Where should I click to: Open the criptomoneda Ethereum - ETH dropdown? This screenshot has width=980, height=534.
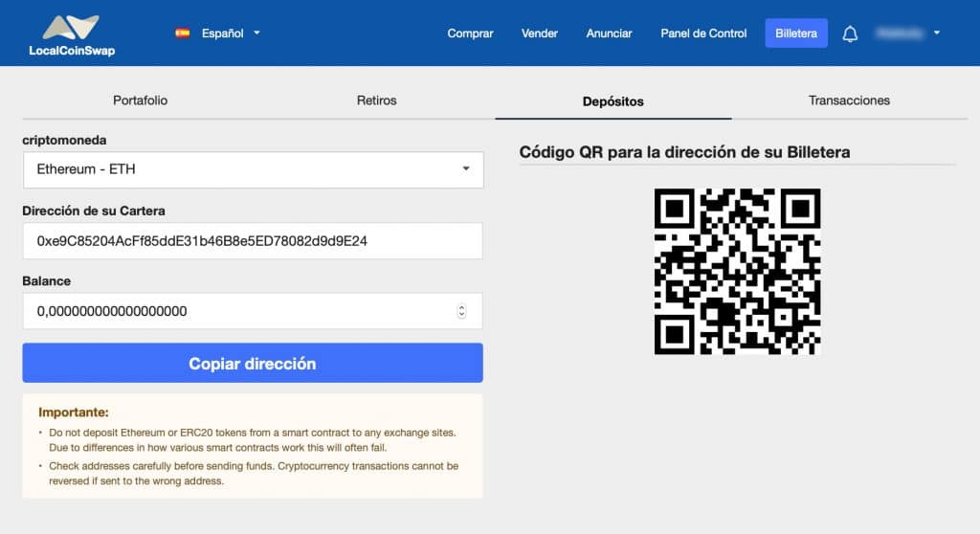(x=253, y=169)
